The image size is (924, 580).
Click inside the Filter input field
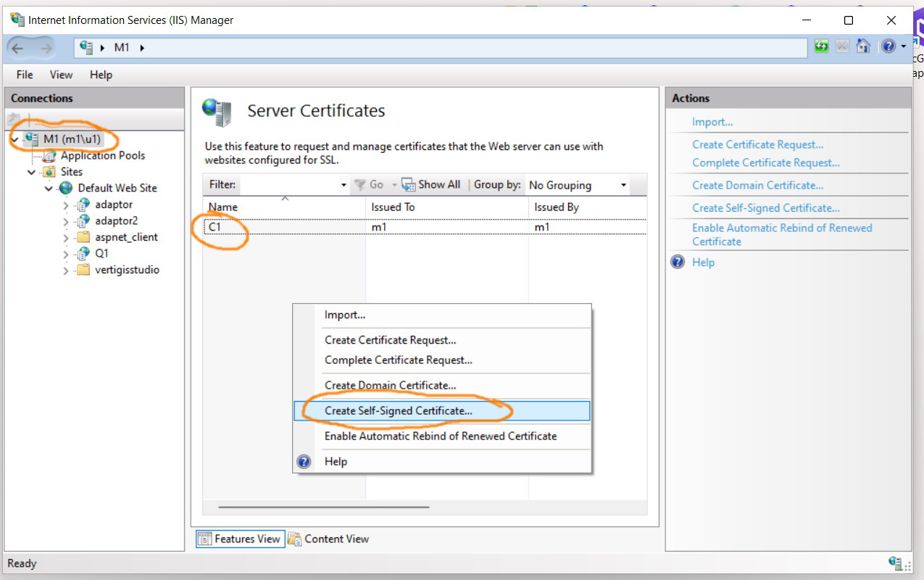[x=290, y=185]
